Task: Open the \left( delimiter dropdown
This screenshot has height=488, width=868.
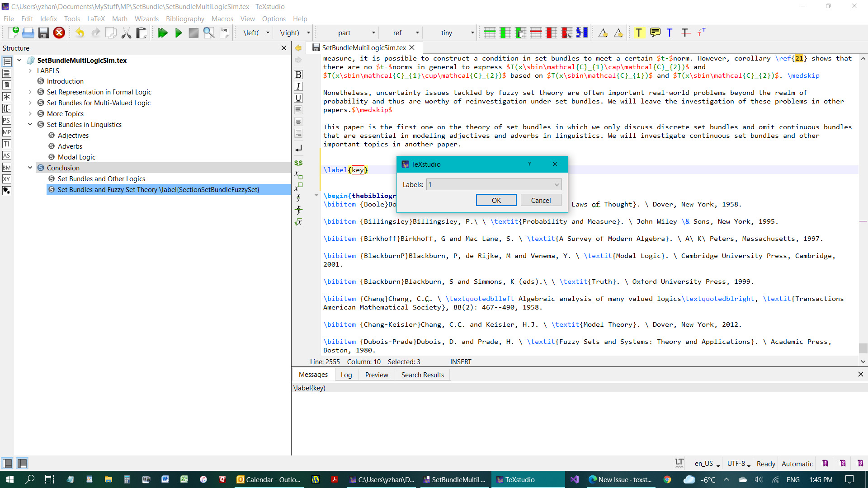Action: (267, 33)
